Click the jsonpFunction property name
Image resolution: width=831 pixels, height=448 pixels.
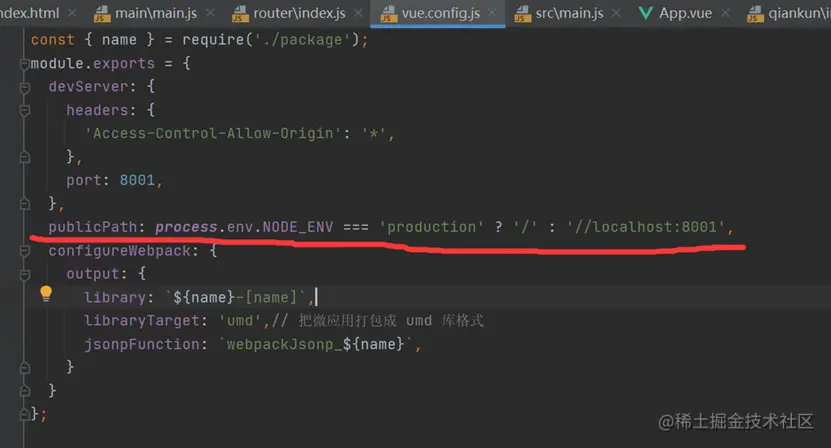pyautogui.click(x=142, y=344)
